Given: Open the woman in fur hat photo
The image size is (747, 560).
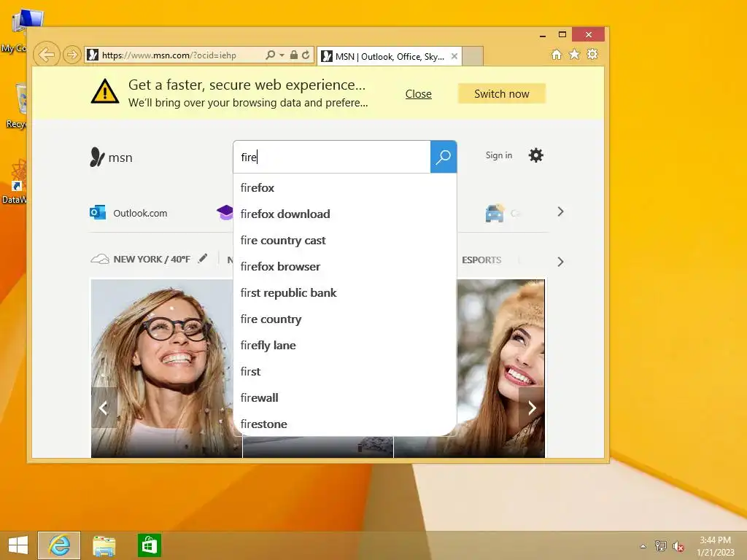Looking at the screenshot, I should 500,368.
